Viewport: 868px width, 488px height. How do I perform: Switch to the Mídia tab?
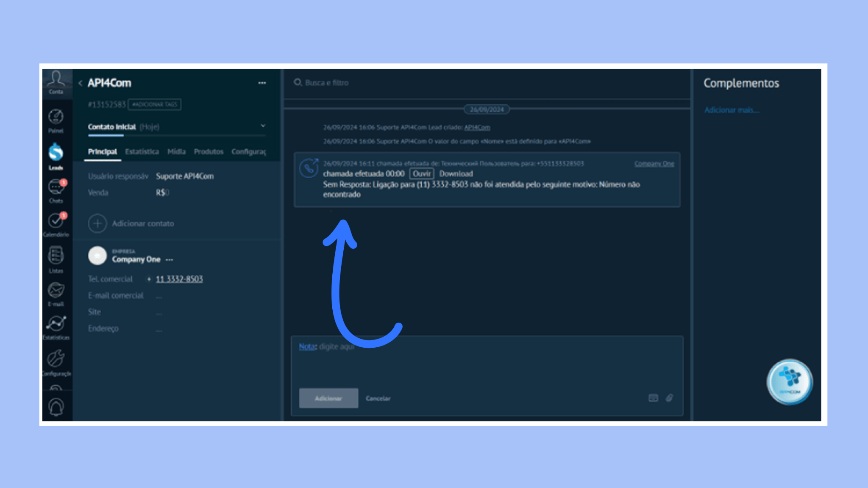coord(176,152)
